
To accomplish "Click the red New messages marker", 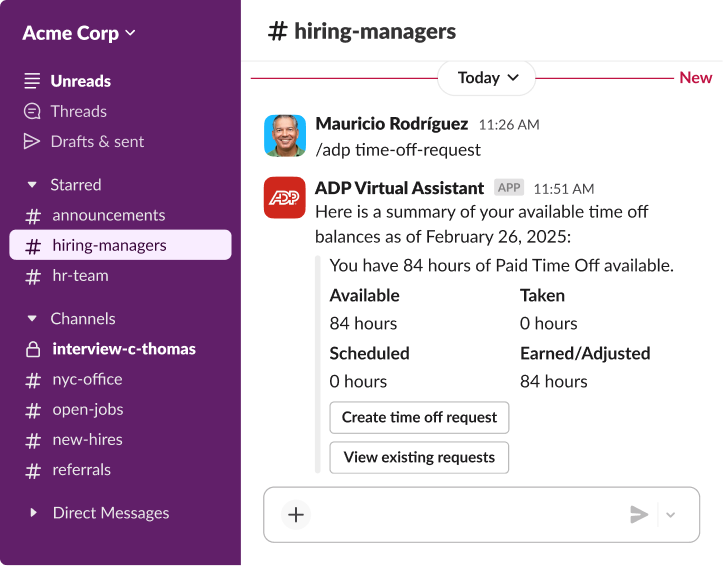I will [x=695, y=77].
